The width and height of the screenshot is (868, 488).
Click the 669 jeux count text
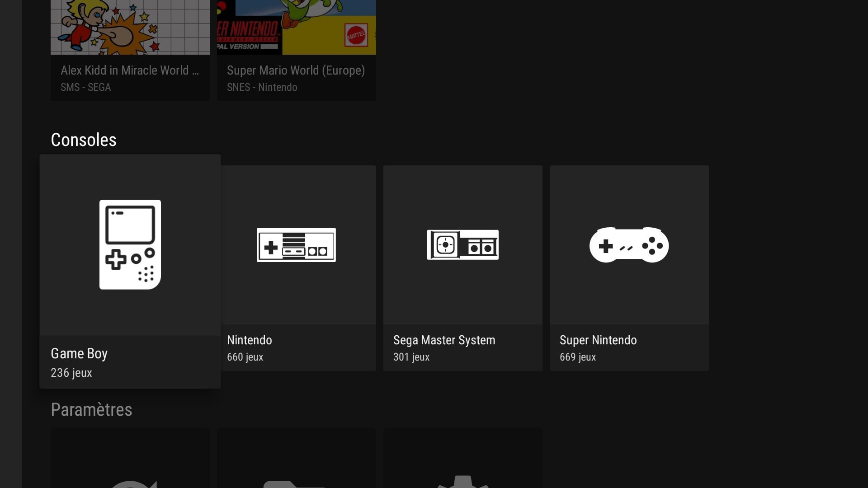pos(578,357)
